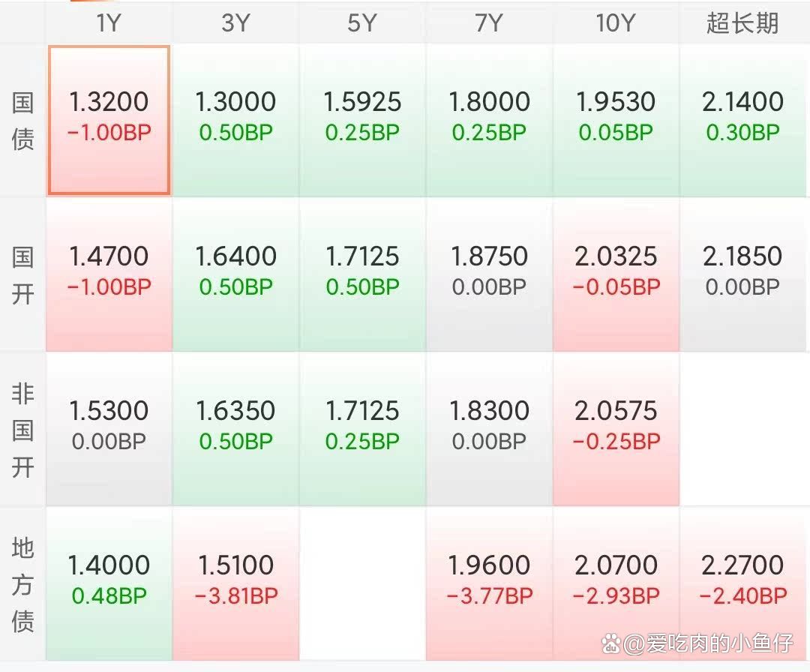Select the 3Y column header

pos(235,23)
